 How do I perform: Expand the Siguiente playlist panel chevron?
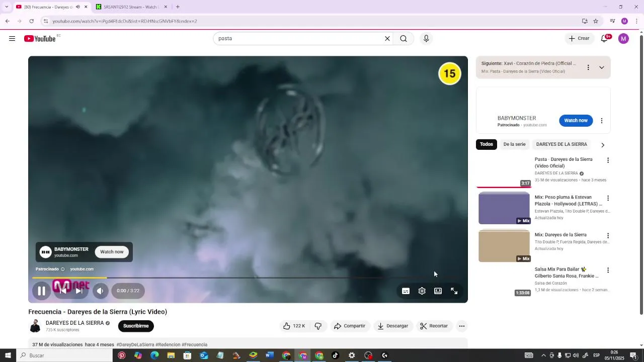point(601,67)
